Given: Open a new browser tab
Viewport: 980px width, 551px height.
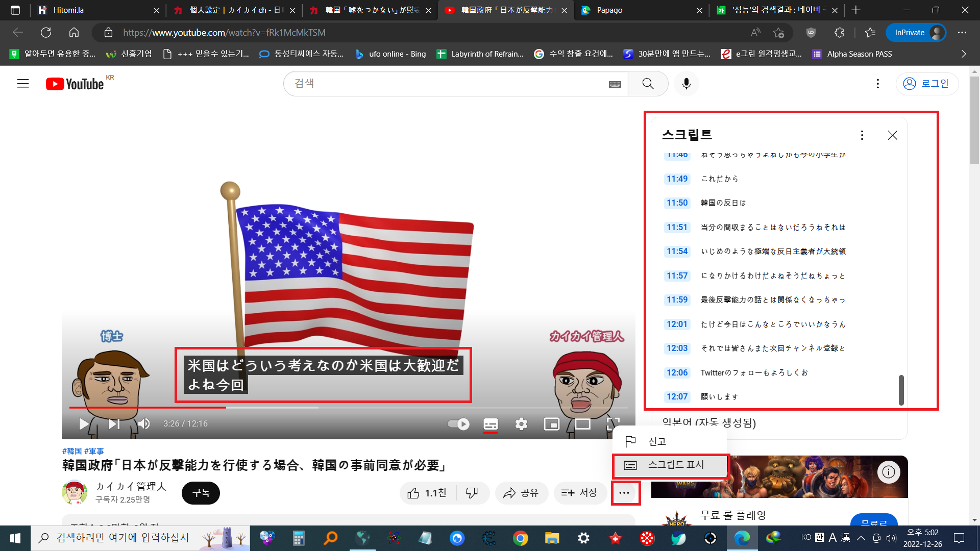Looking at the screenshot, I should (x=856, y=10).
